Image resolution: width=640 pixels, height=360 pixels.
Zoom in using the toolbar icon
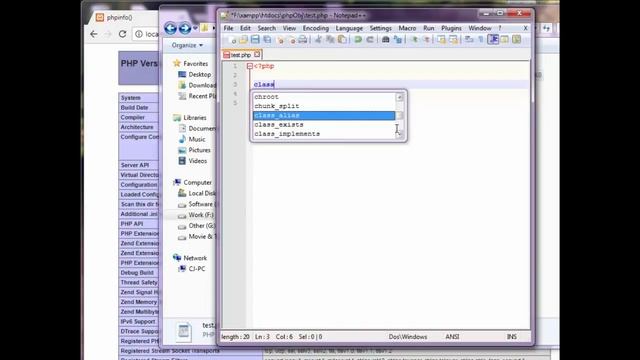click(x=414, y=40)
